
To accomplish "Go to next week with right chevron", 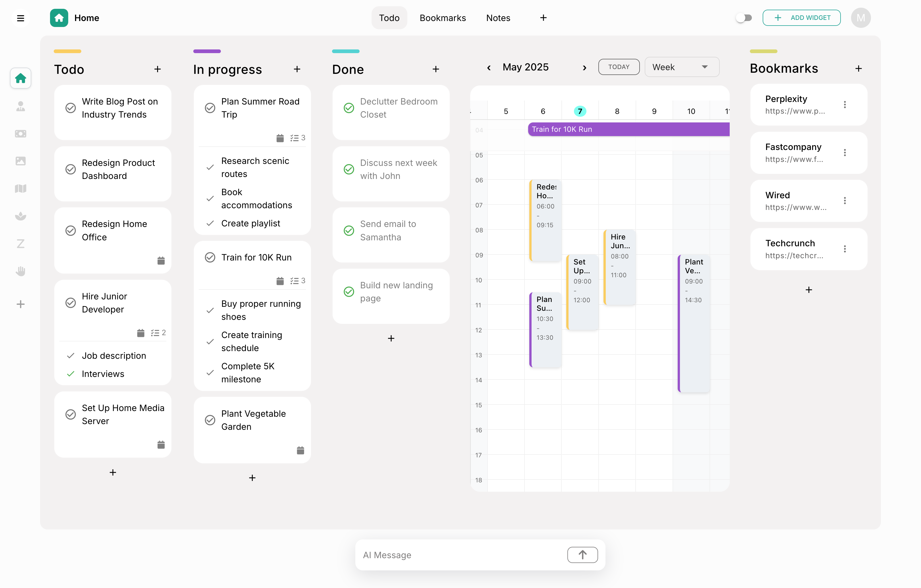I will pyautogui.click(x=584, y=68).
